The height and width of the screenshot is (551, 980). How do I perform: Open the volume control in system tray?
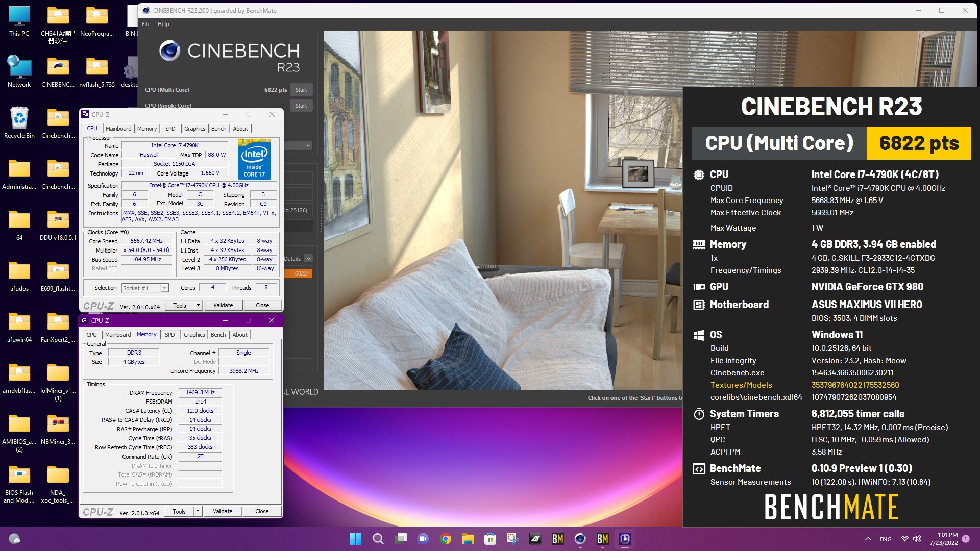[917, 539]
